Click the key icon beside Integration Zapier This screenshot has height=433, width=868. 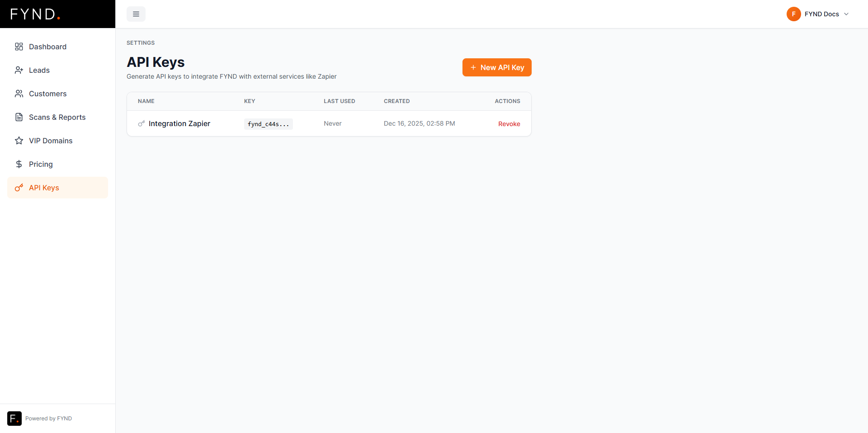(142, 123)
